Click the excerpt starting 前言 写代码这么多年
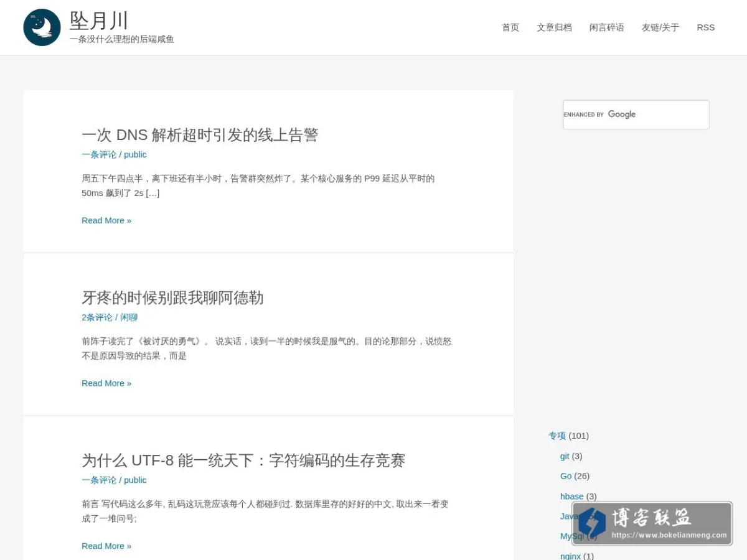747x560 pixels. [265, 511]
